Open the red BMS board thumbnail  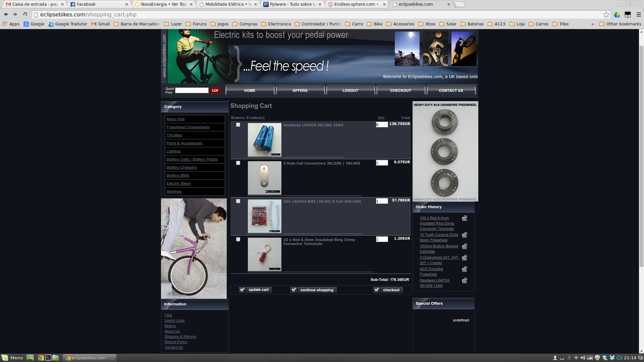[264, 216]
